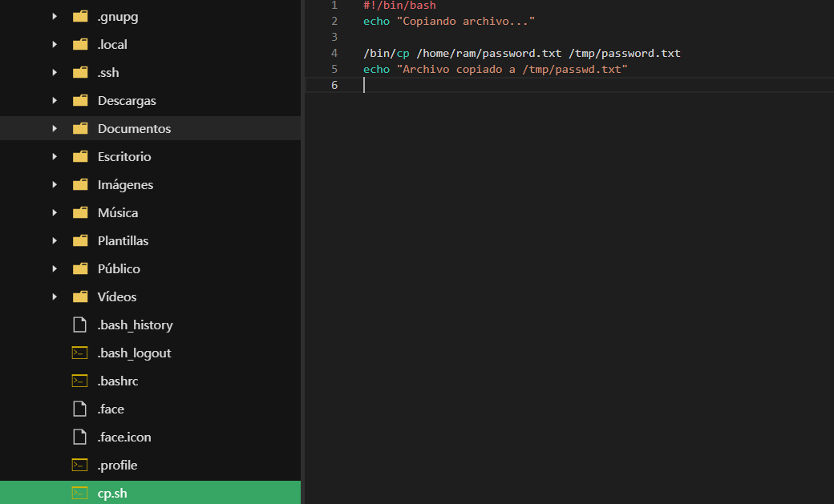The image size is (834, 504).
Task: Select the Plantillas folder name
Action: coord(123,241)
